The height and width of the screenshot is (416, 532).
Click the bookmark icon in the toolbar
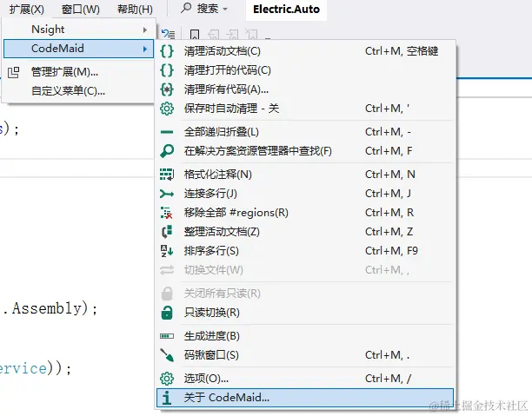[195, 34]
